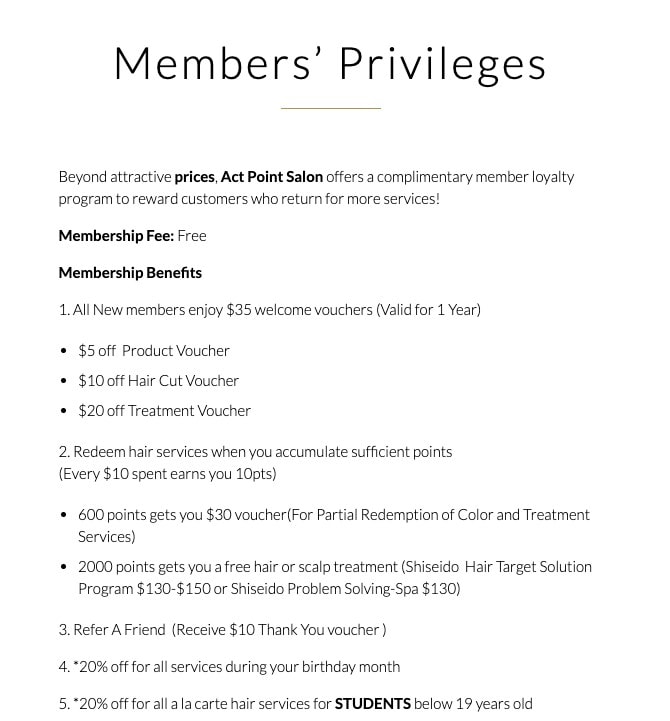Select the 2000 points free treatment bullet

(335, 567)
